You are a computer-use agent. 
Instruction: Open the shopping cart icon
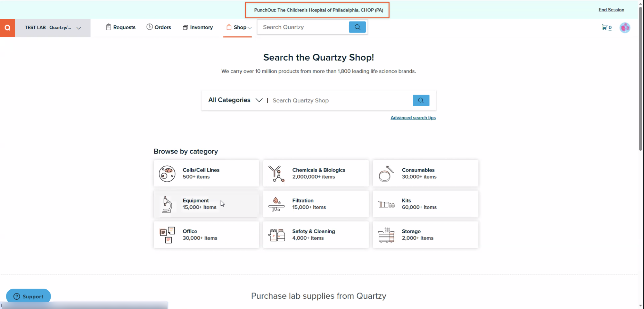coord(604,27)
